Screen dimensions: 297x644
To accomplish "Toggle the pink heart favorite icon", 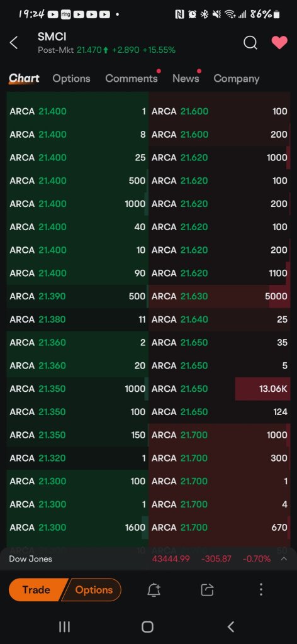I will tap(279, 42).
